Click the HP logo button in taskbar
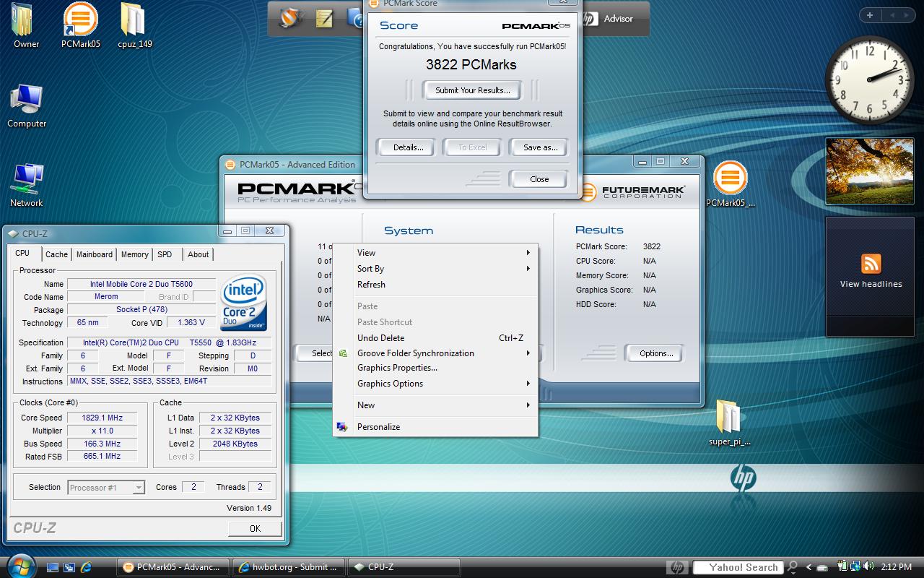Screen dimensions: 924x578 click(x=677, y=567)
